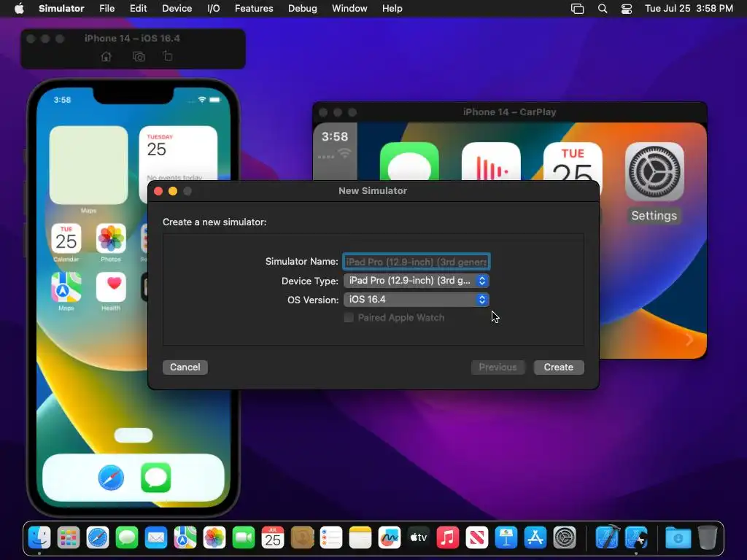This screenshot has height=560, width=747.
Task: Click Cancel in New Simulator dialog
Action: pos(185,367)
